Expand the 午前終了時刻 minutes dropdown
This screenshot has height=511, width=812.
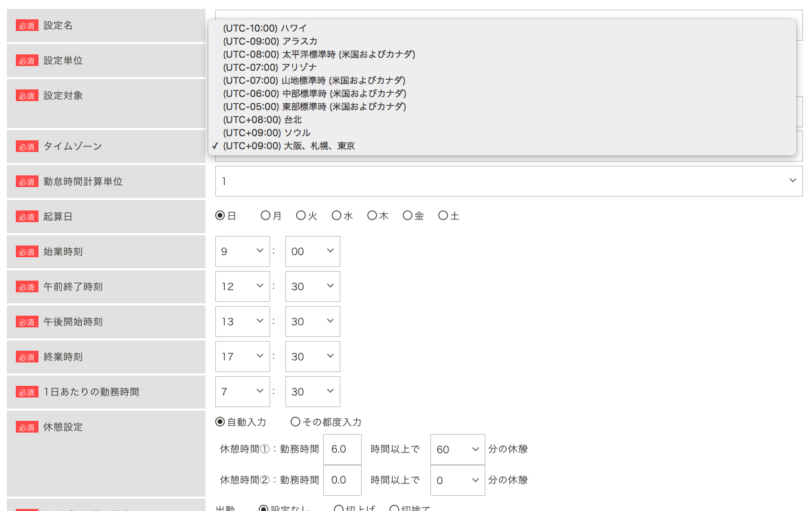312,287
